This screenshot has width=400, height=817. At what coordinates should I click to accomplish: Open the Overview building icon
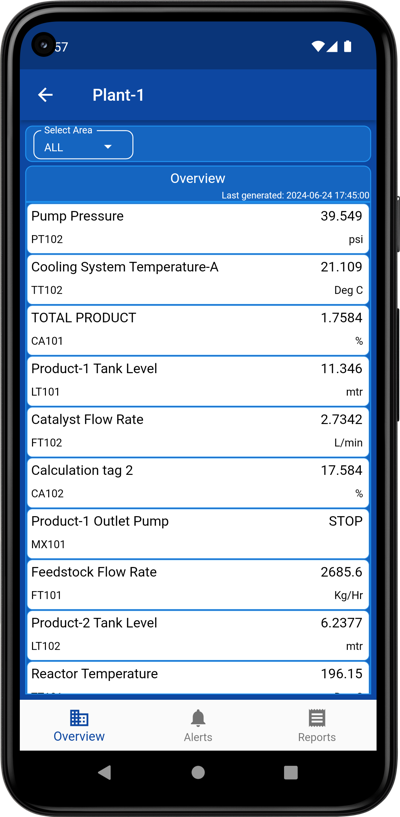click(79, 717)
